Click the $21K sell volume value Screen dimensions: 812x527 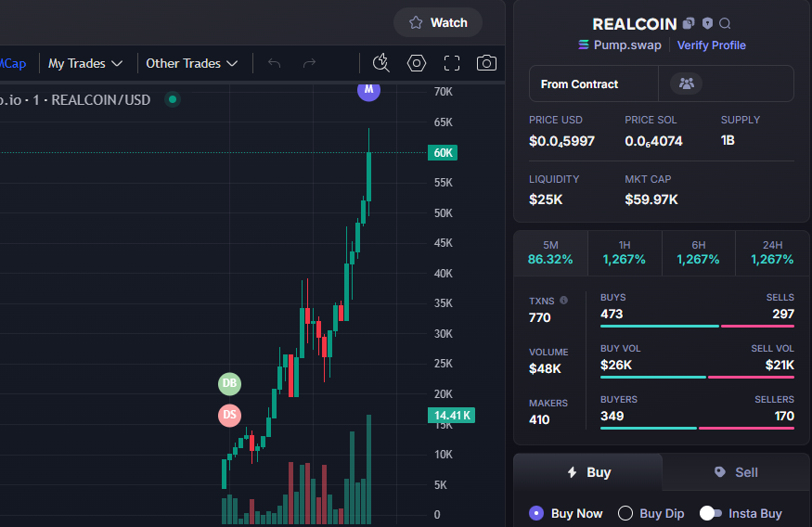click(x=780, y=365)
